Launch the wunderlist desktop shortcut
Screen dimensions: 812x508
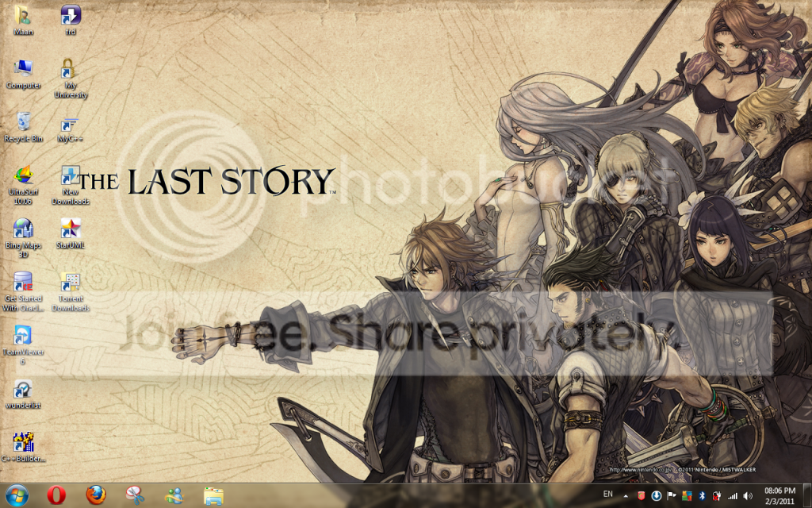point(23,394)
